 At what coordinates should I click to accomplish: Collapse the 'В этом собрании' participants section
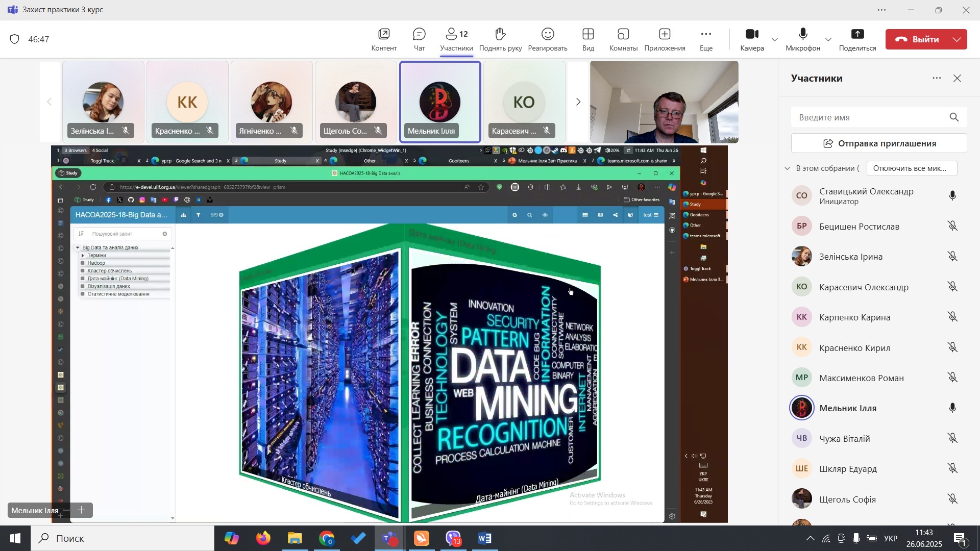tap(787, 168)
